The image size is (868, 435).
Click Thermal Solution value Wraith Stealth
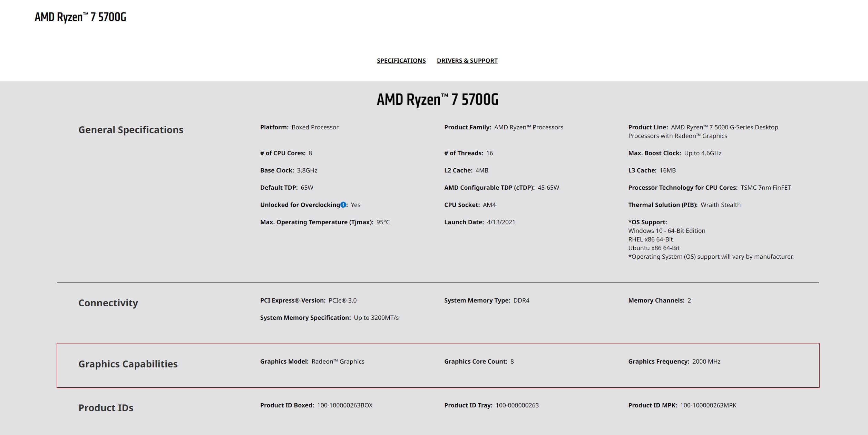click(x=721, y=205)
